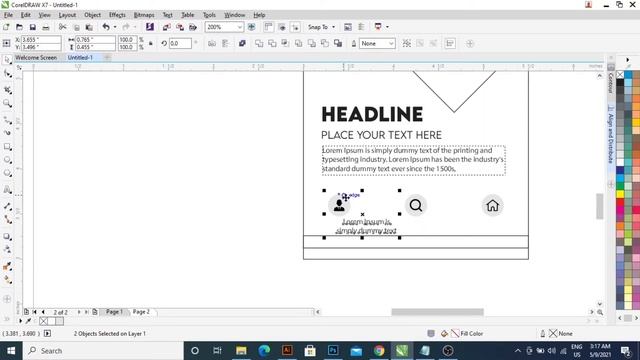Image resolution: width=640 pixels, height=360 pixels.
Task: Click the horizontal scrollbar thumb
Action: (x=438, y=312)
